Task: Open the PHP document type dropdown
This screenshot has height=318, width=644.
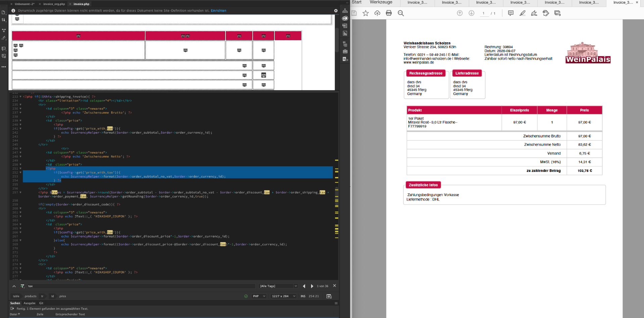Action: tap(259, 296)
